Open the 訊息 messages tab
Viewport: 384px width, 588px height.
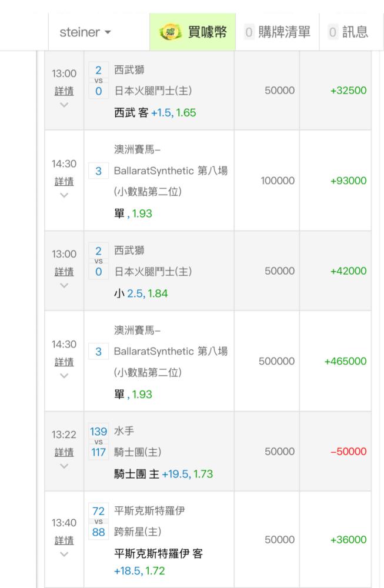[348, 32]
